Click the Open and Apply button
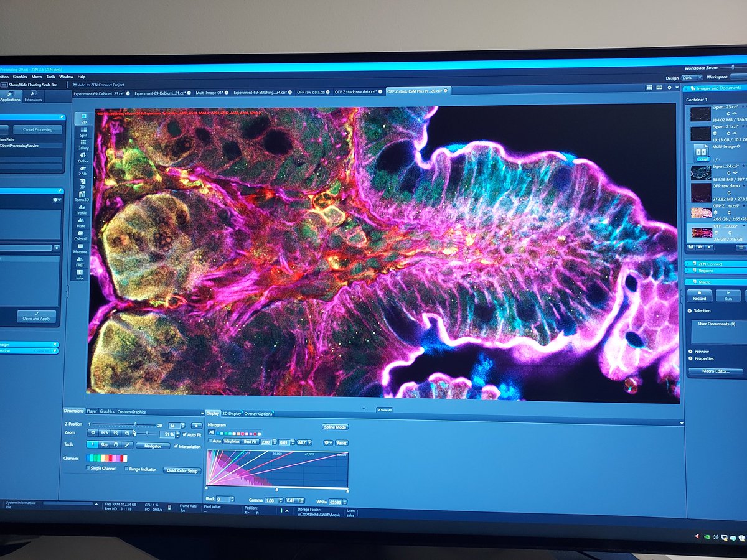 coord(36,317)
